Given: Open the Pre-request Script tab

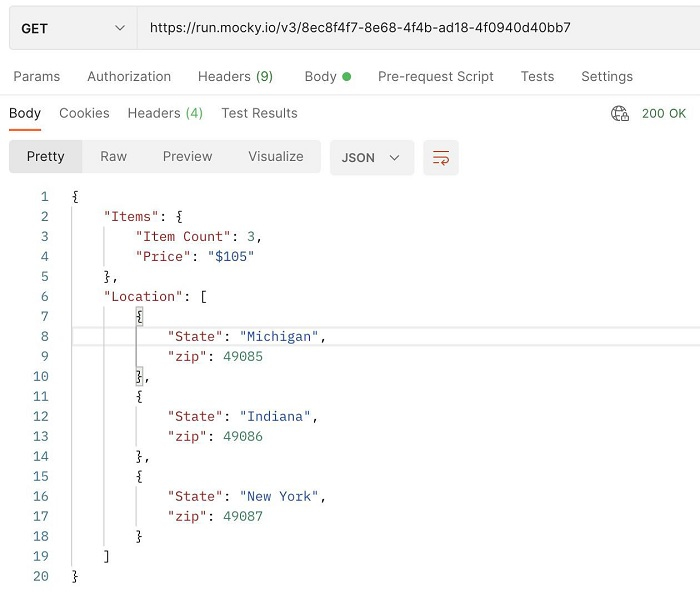Looking at the screenshot, I should 436,77.
